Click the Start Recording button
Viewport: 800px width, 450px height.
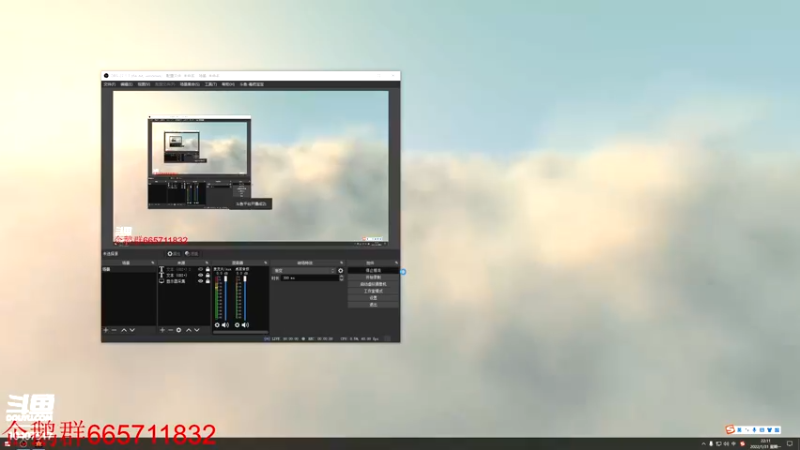(x=373, y=278)
